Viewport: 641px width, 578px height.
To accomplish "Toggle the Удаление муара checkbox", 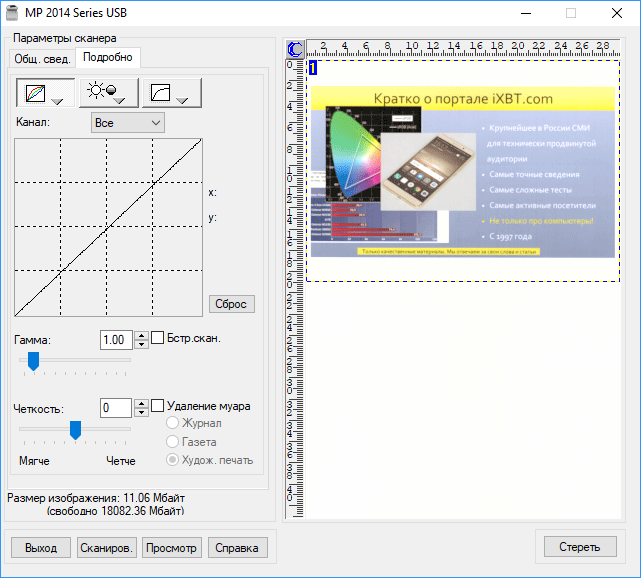I will tap(157, 406).
